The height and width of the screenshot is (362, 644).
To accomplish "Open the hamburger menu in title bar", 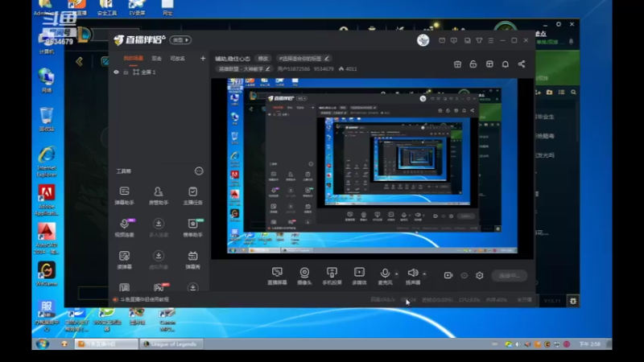I will point(491,40).
